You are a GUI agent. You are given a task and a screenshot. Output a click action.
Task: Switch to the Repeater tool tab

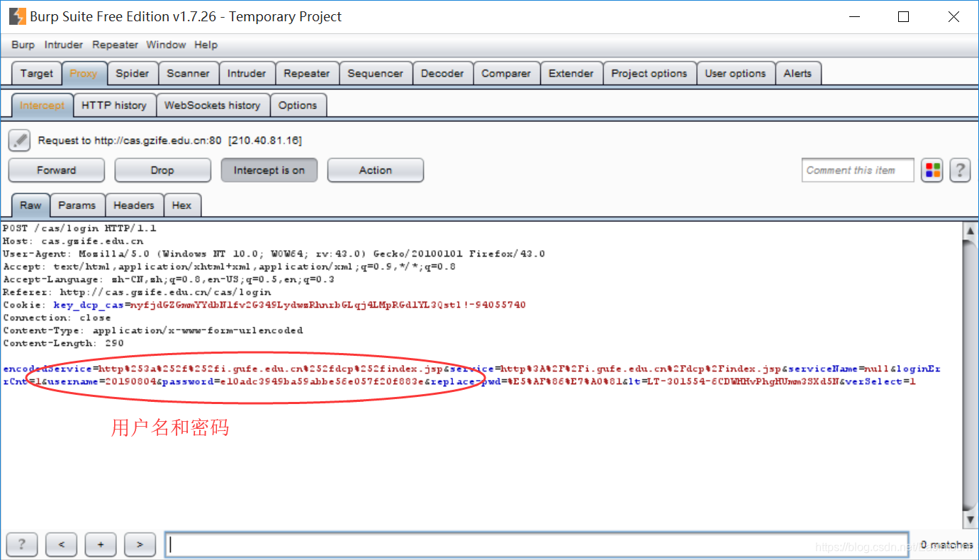(307, 73)
